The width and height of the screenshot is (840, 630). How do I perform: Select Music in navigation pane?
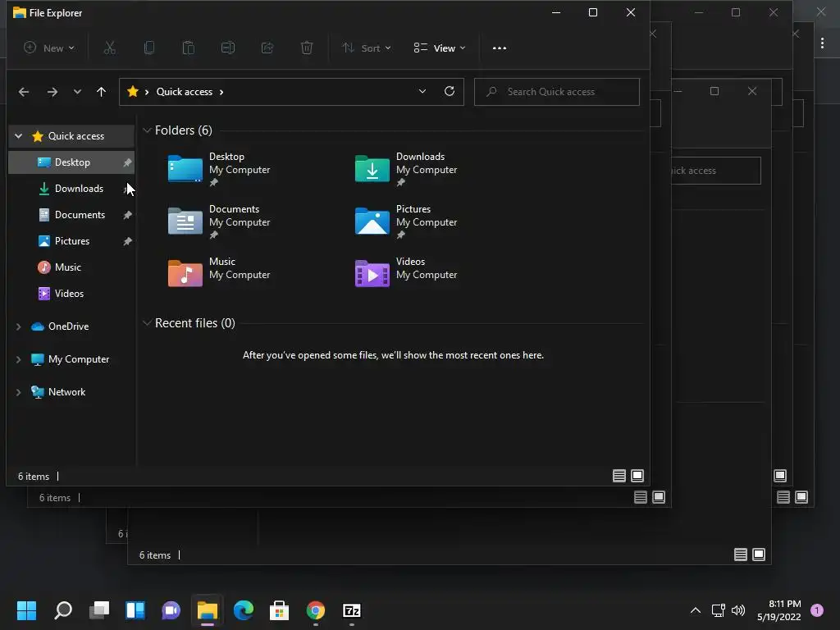tap(71, 267)
